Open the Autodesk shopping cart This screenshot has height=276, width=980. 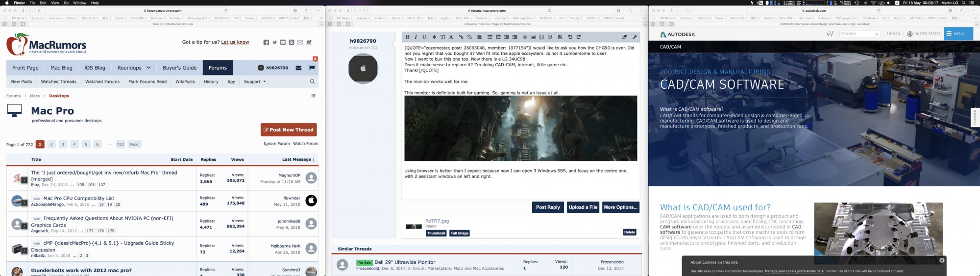pos(830,34)
